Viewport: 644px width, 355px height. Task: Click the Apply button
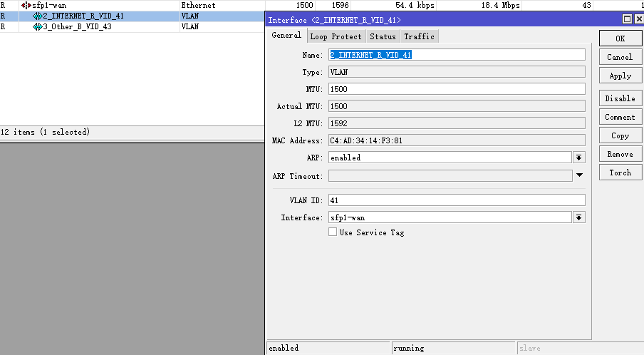coord(620,76)
